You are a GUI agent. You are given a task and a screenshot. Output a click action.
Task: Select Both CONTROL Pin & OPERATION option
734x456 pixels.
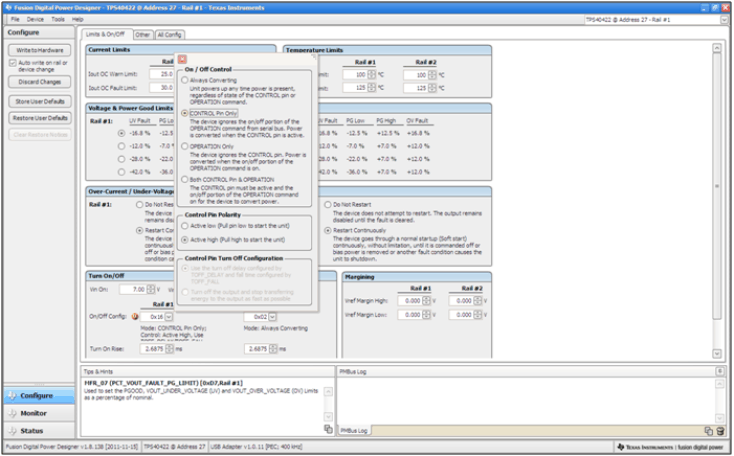coord(185,179)
